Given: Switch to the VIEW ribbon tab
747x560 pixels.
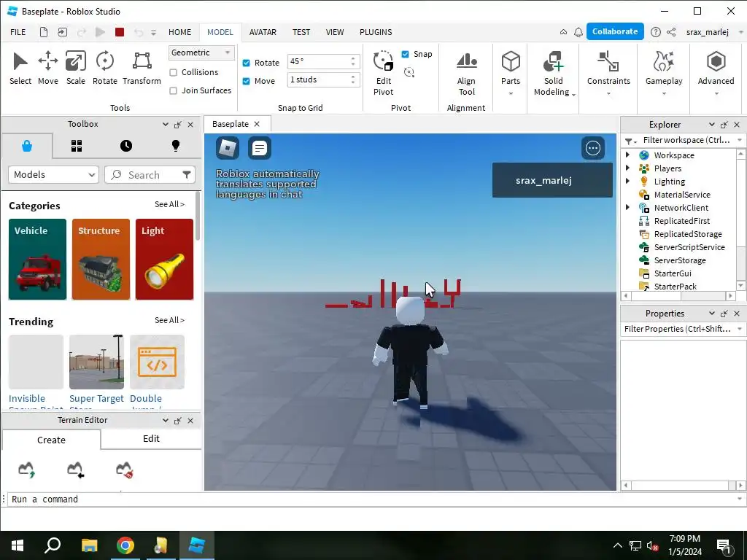Looking at the screenshot, I should click(334, 32).
